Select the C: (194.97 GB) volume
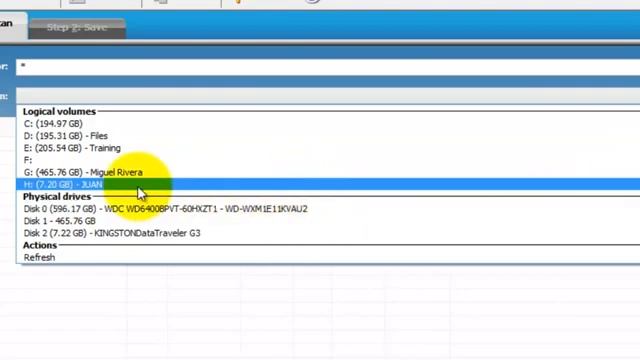The height and width of the screenshot is (360, 640). pos(328,124)
